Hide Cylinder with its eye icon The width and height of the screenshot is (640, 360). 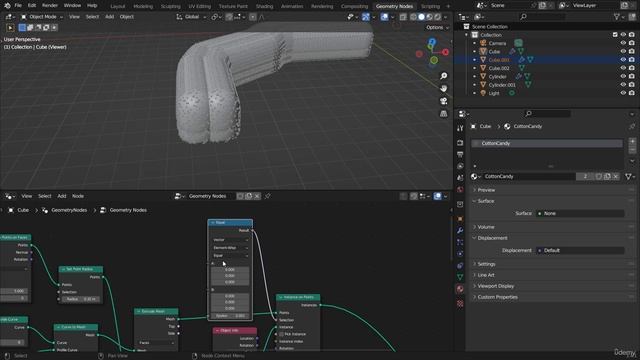tap(623, 76)
